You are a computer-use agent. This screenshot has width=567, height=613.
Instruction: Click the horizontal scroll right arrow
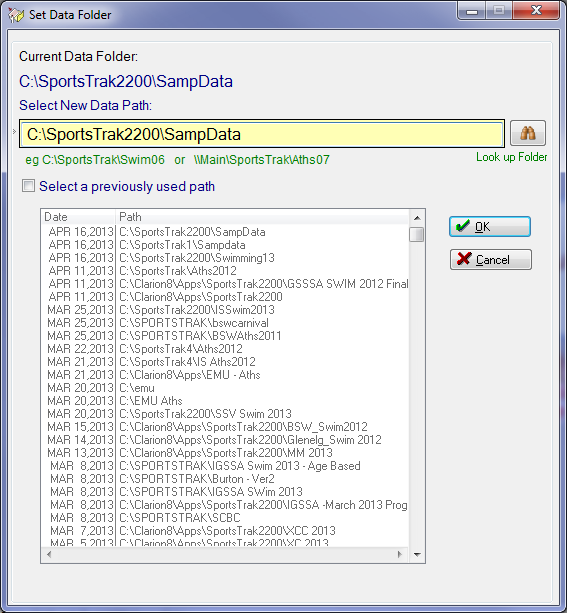tap(400, 554)
